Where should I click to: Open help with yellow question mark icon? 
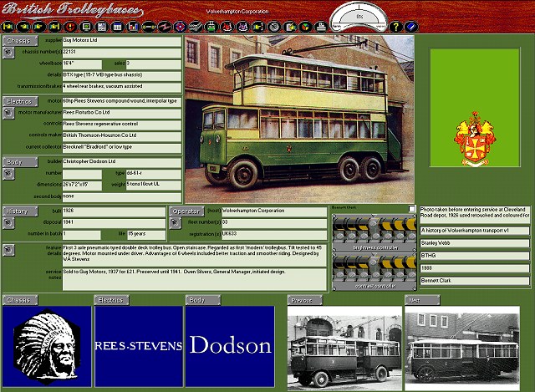[x=395, y=27]
